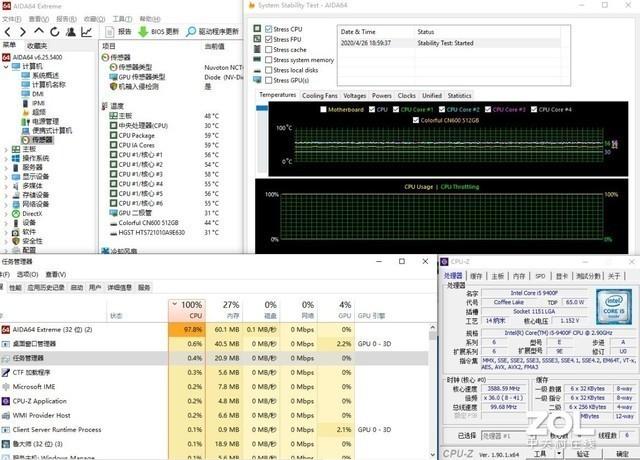Image resolution: width=640 pixels, height=460 pixels.
Task: Expand the Network tree node
Action: [x=6, y=204]
